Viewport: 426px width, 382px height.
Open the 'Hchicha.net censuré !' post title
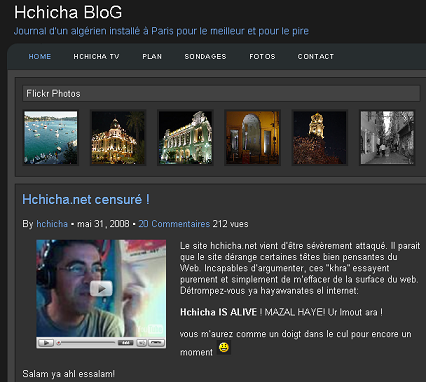86,200
